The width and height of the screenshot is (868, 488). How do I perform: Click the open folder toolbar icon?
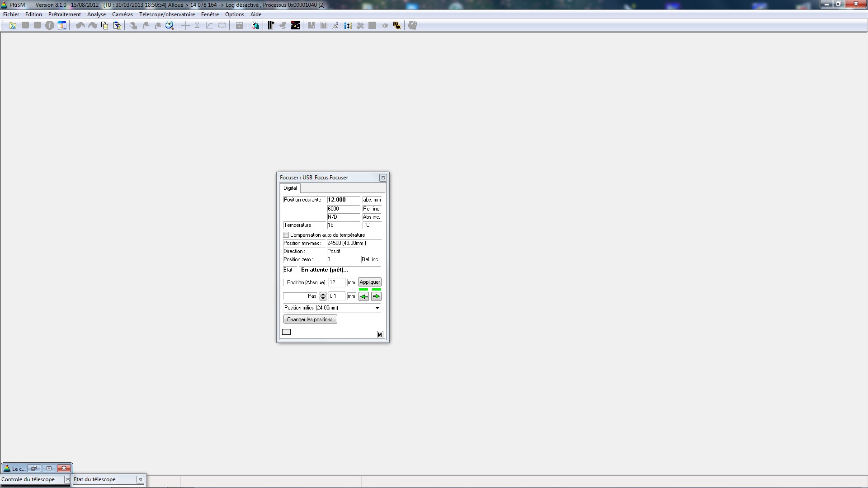(x=13, y=26)
